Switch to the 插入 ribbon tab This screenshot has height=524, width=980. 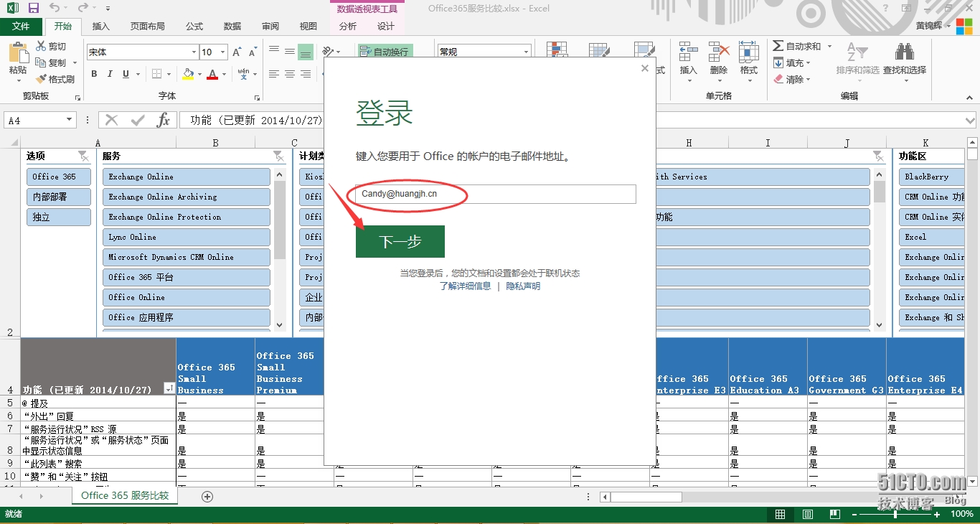coord(101,27)
